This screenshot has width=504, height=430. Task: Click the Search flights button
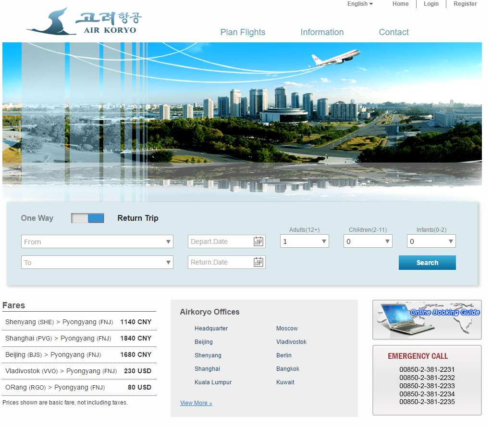427,263
